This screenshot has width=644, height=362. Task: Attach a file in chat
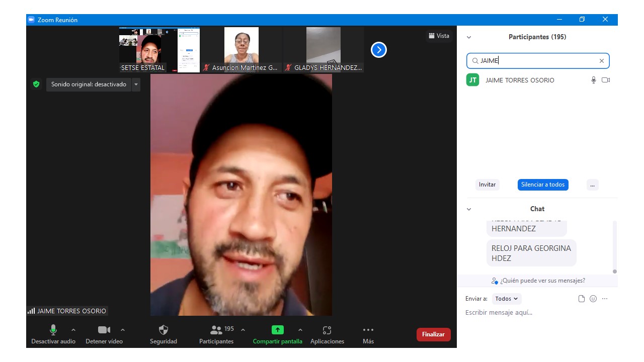pyautogui.click(x=582, y=299)
